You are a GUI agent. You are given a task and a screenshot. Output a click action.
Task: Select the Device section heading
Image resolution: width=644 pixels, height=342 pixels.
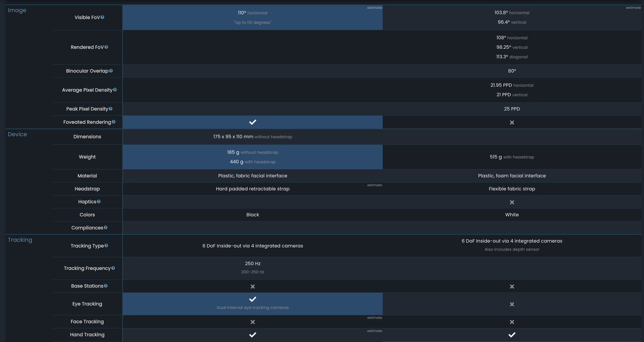(x=18, y=134)
